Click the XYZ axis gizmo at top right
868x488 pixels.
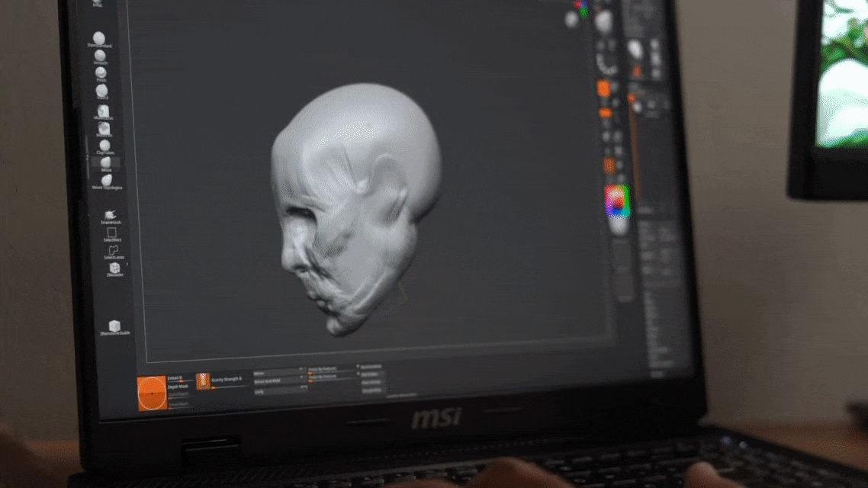point(580,8)
